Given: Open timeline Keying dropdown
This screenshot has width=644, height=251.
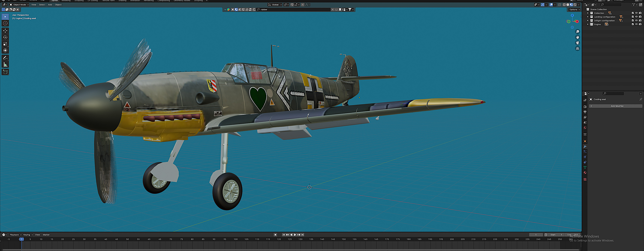Looking at the screenshot, I should click(x=28, y=235).
